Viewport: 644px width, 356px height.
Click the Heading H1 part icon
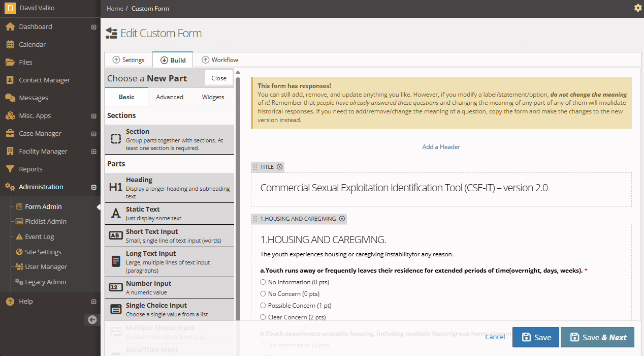pos(116,188)
